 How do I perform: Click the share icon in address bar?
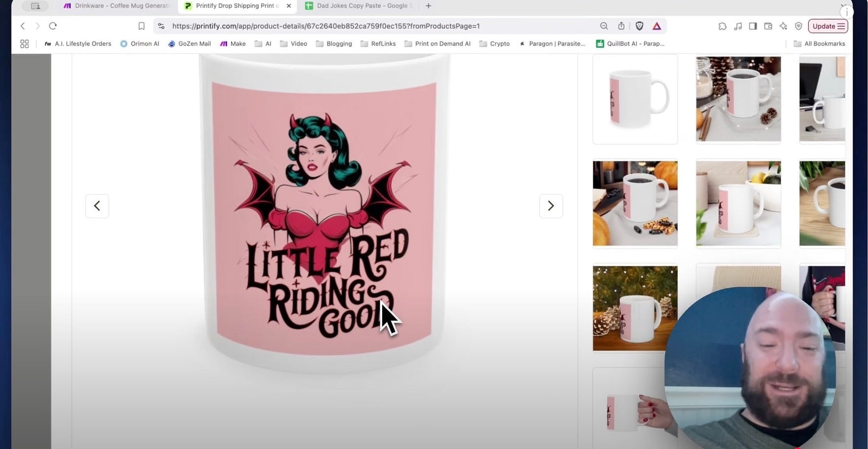[x=621, y=26]
